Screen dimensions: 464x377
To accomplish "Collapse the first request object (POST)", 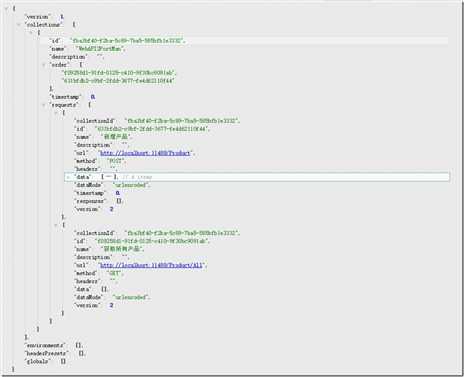I will click(56, 113).
